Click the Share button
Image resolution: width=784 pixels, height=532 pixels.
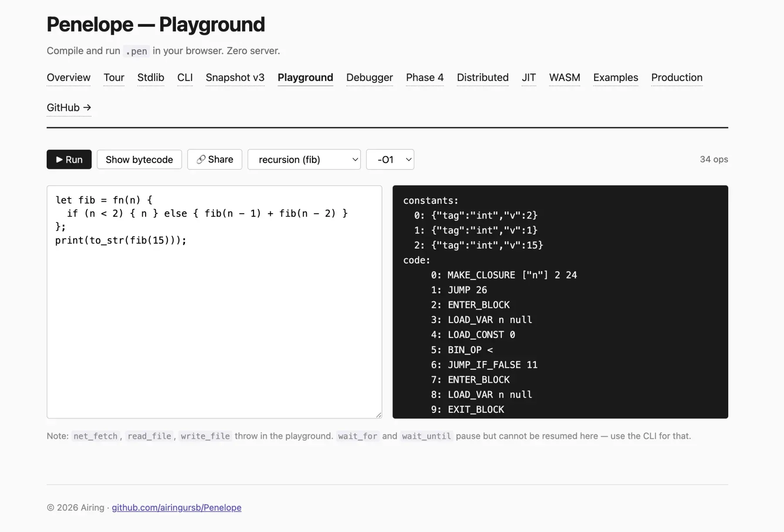(215, 159)
